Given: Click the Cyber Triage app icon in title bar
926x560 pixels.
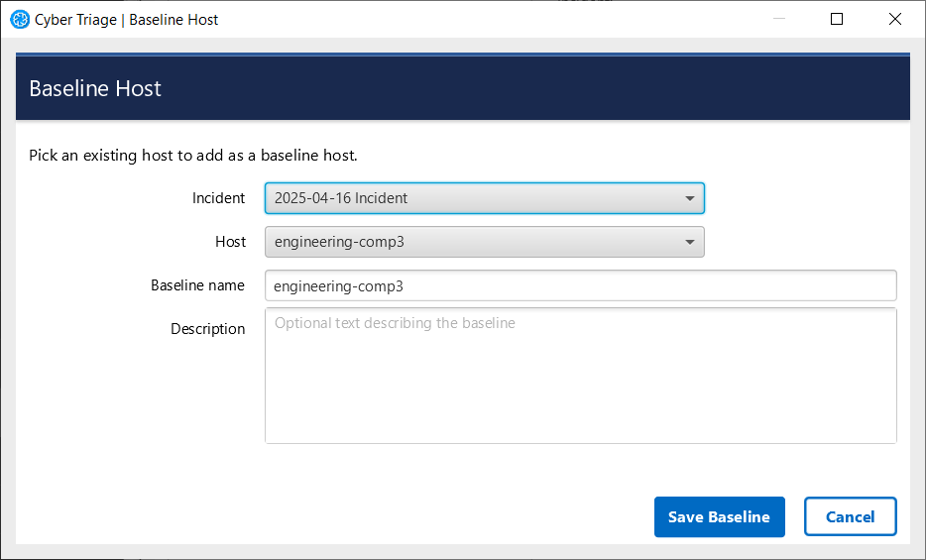Looking at the screenshot, I should pos(20,19).
